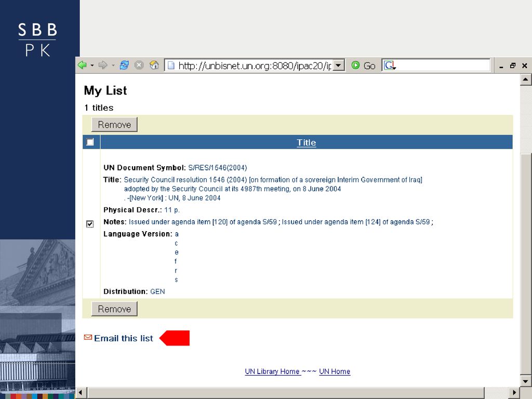Screen dimensions: 532x399
Task: Click the forward navigation arrow
Action: click(103, 65)
